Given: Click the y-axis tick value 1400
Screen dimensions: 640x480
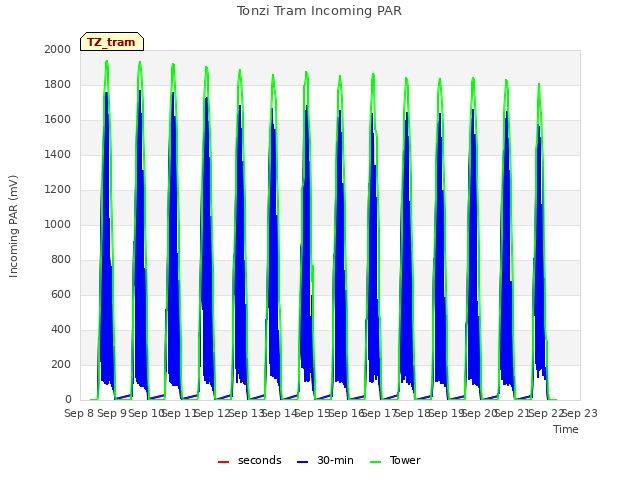Looking at the screenshot, I should (58, 154).
